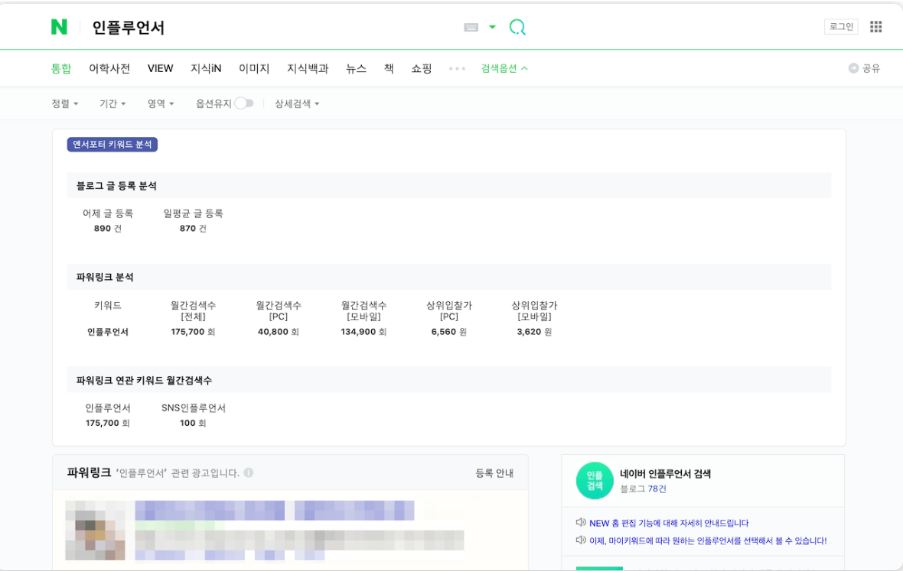
Task: Go to the 지식iN tab
Action: click(206, 68)
